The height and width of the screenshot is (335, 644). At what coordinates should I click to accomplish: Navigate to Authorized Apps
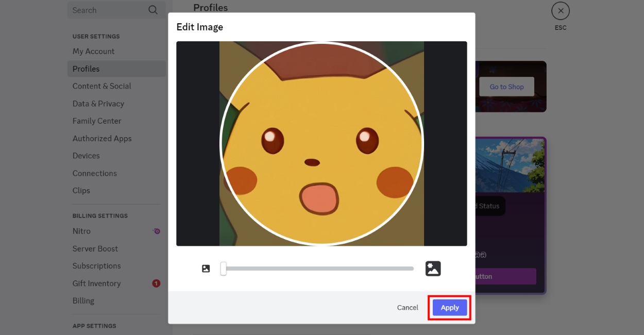pyautogui.click(x=102, y=138)
